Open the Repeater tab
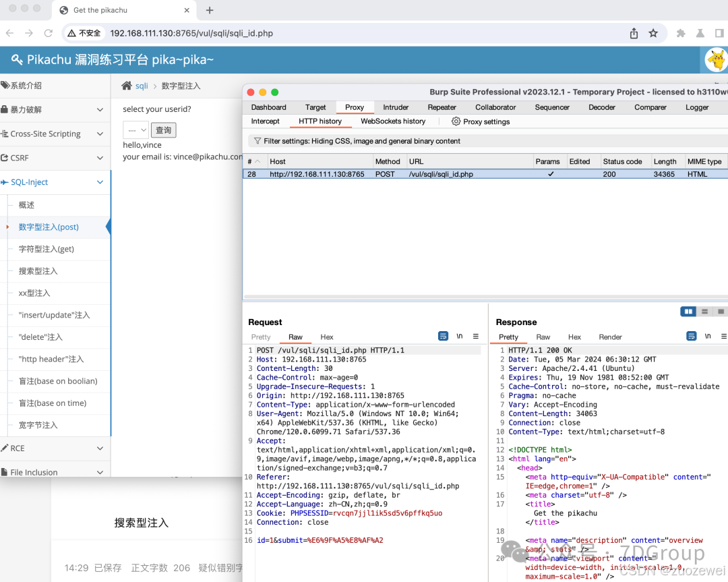Screen dimensions: 728x582 click(442, 107)
